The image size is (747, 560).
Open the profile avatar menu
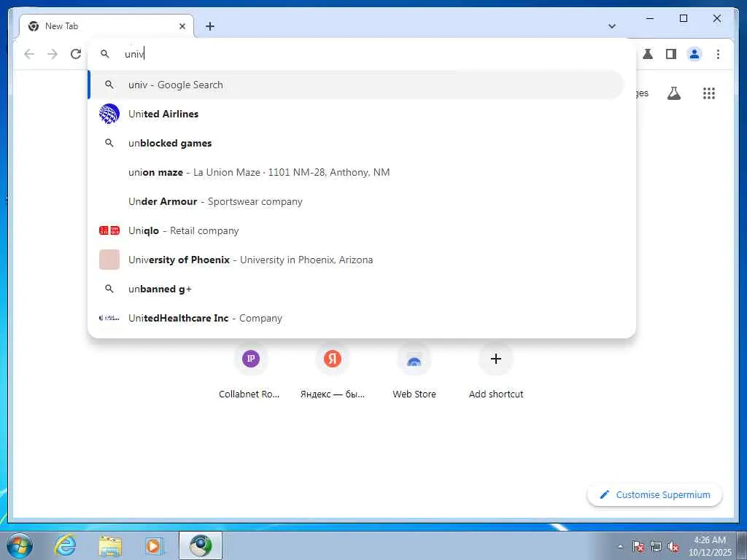(694, 54)
